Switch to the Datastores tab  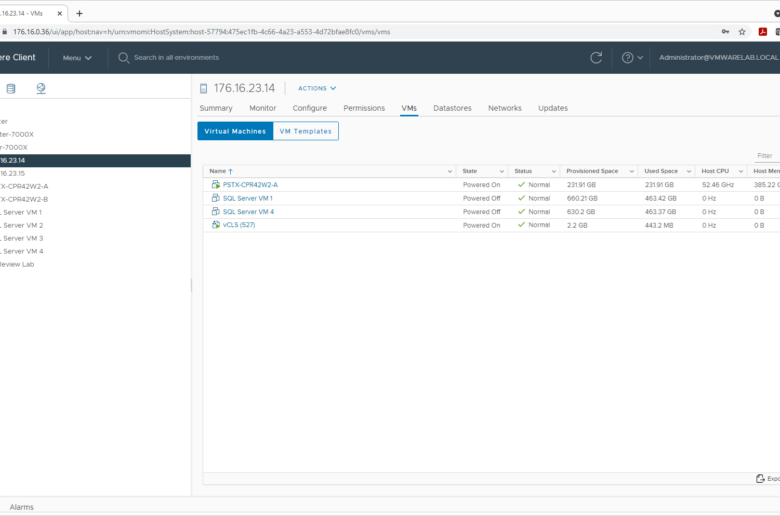tap(452, 108)
